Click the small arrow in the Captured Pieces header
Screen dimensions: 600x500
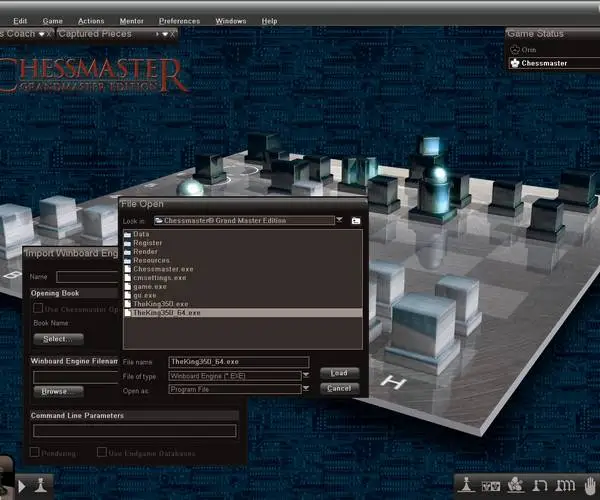[x=157, y=34]
